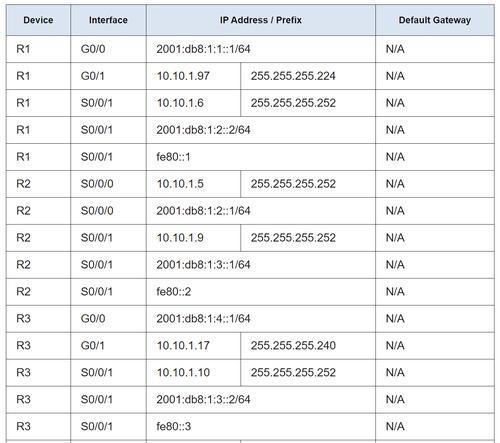Select the 2001:db8:1:4::1/64 cell
500x443 pixels.
261,319
